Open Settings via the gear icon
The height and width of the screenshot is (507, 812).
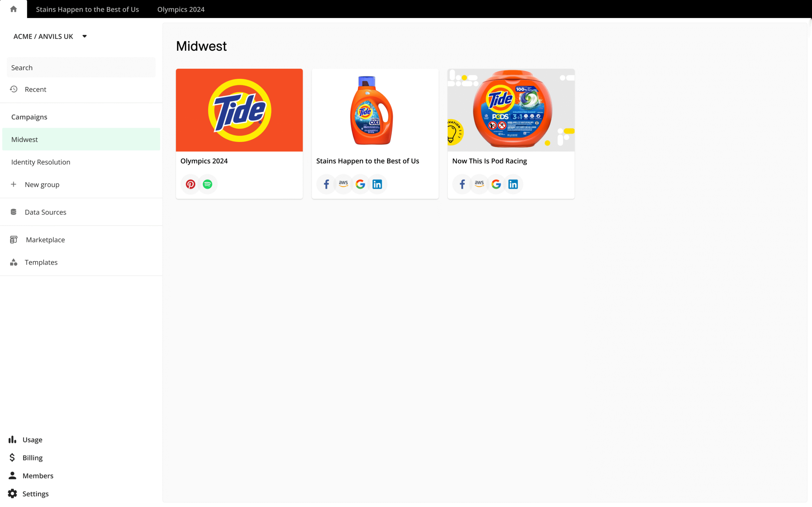tap(12, 494)
